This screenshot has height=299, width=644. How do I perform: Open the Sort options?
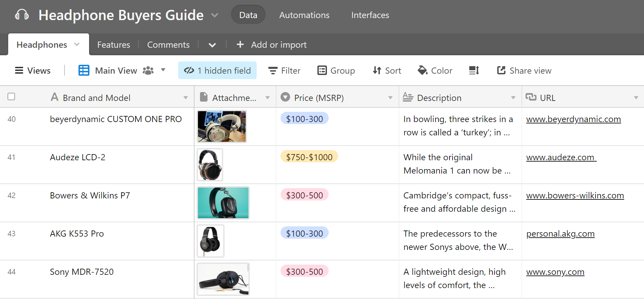tap(387, 71)
